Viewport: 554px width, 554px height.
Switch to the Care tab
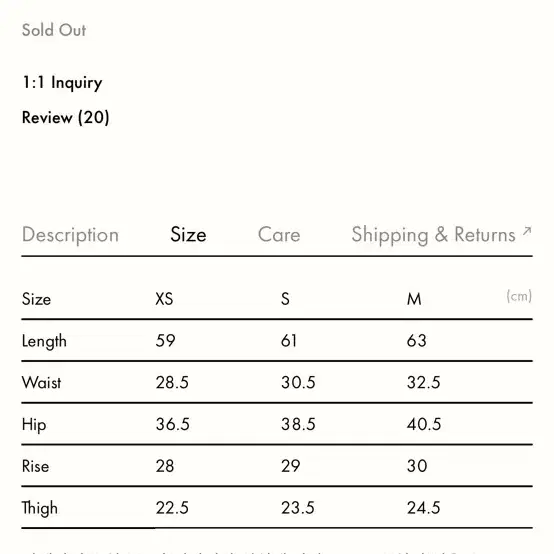pyautogui.click(x=279, y=234)
